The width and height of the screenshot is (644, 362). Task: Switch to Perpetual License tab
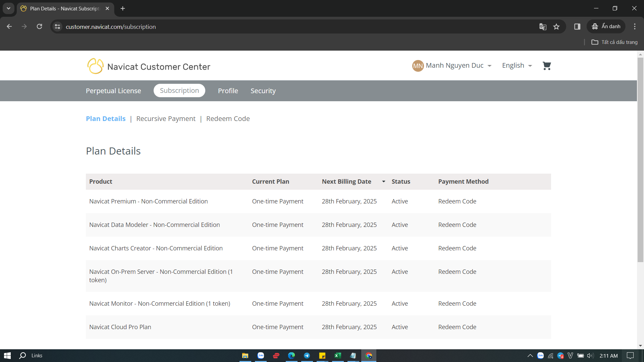113,91
